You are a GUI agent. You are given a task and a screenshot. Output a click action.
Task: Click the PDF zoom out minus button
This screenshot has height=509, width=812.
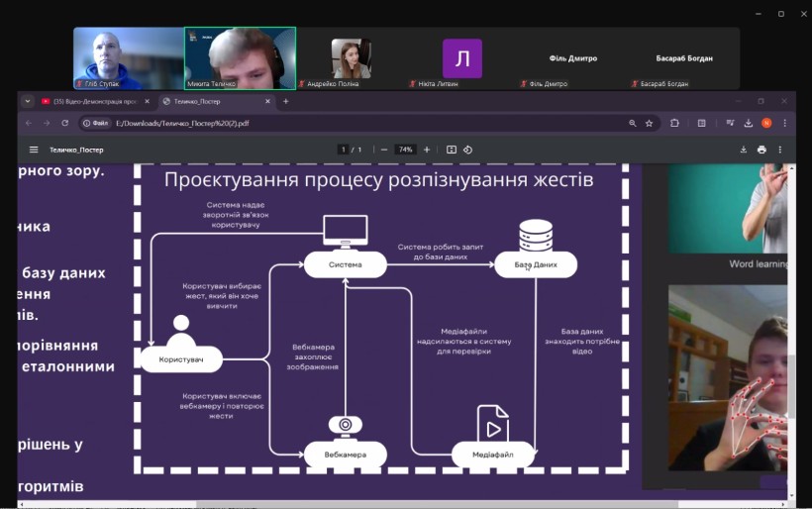click(384, 150)
